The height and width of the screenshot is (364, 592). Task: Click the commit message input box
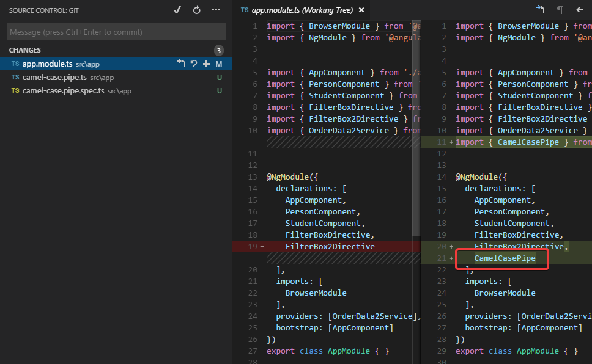(116, 32)
